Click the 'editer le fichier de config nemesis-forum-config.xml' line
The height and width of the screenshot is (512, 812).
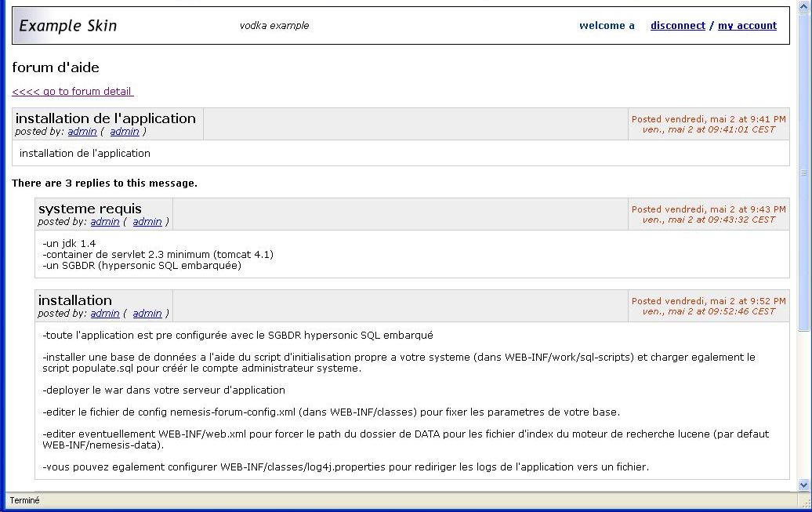tap(331, 412)
